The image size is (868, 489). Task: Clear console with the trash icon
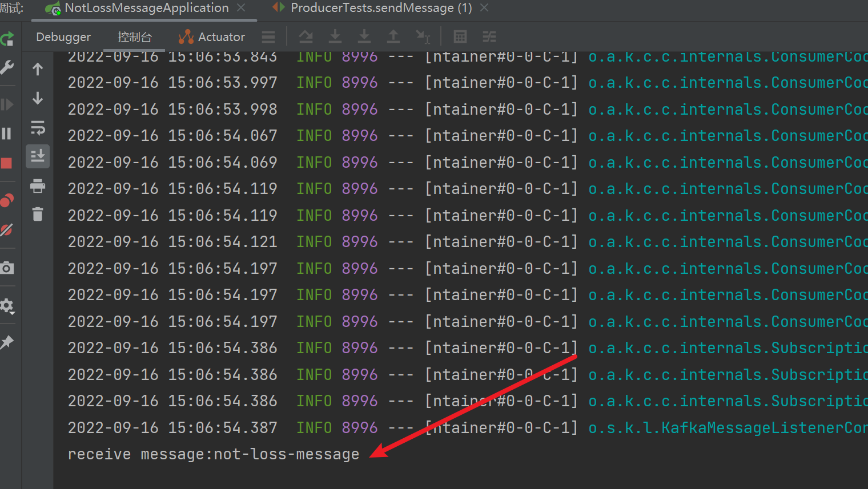(x=38, y=215)
